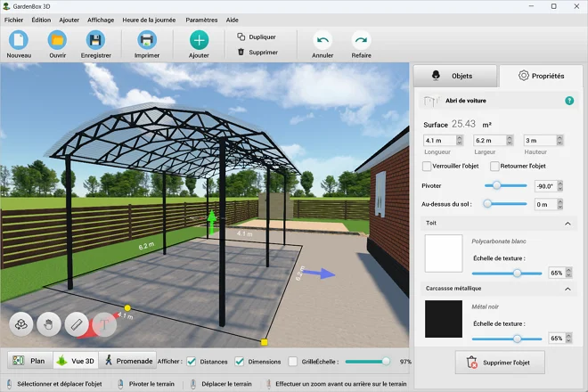Enable the Verrouiller l'objet checkbox
This screenshot has height=392, width=588.
pyautogui.click(x=427, y=166)
